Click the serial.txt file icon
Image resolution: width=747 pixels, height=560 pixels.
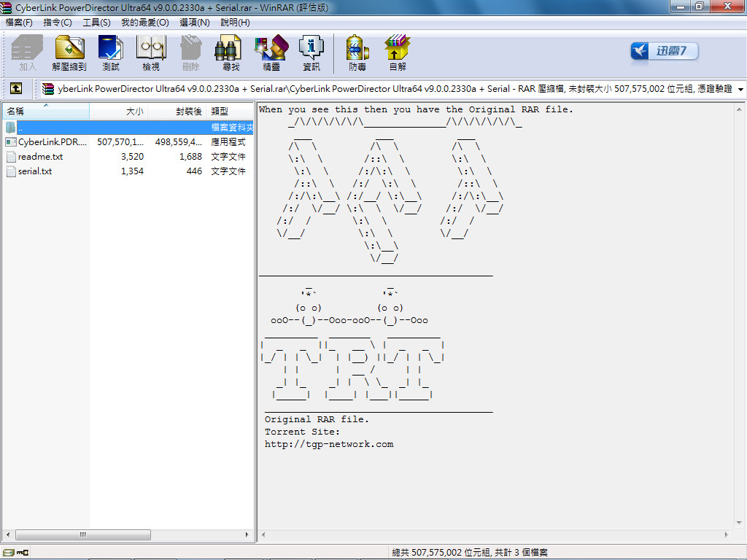(x=11, y=171)
